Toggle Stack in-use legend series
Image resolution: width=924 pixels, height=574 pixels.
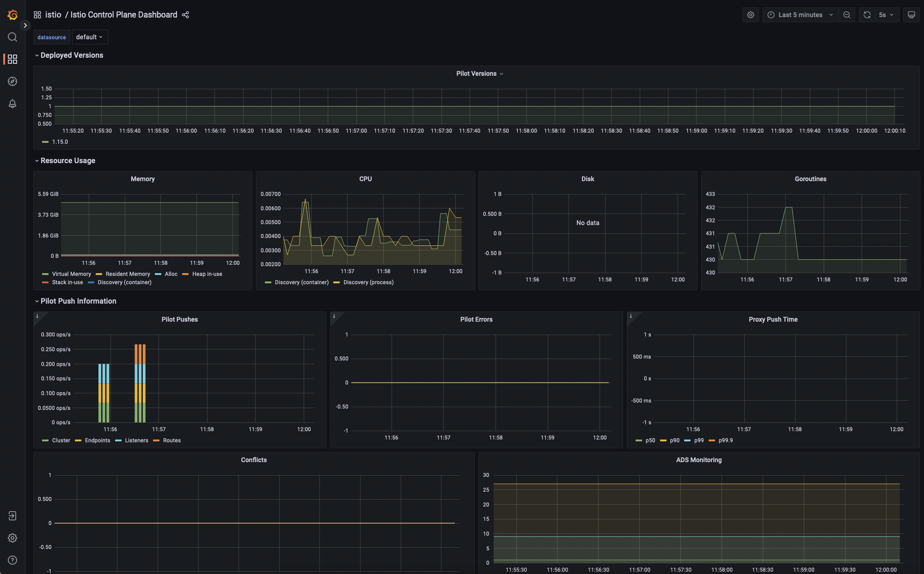click(67, 282)
